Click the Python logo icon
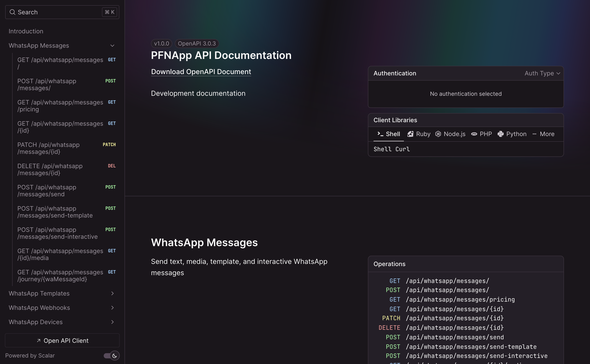This screenshot has width=590, height=364. [501, 134]
